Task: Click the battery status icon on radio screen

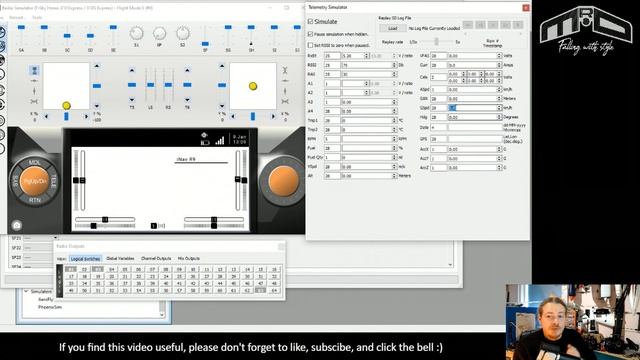Action: pyautogui.click(x=205, y=142)
